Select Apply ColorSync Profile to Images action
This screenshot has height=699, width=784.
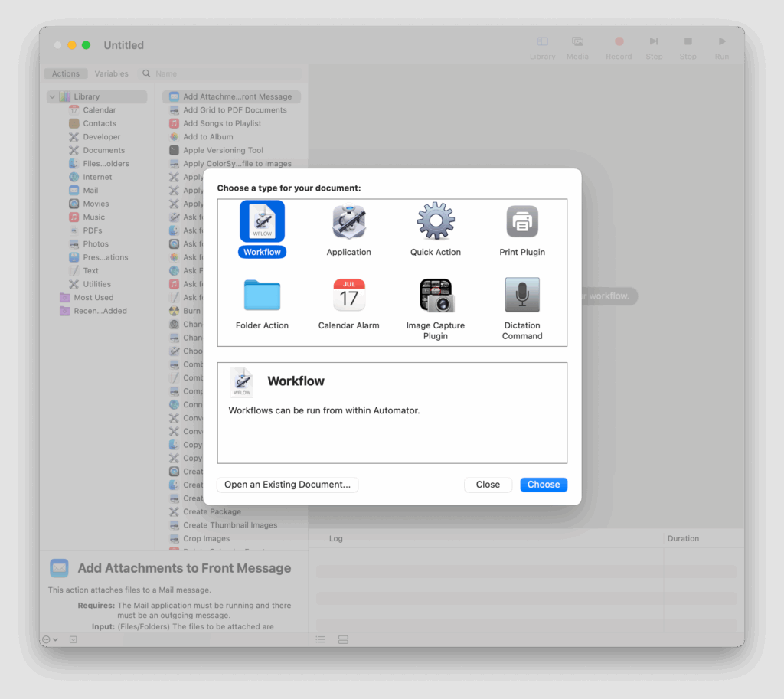click(x=231, y=164)
